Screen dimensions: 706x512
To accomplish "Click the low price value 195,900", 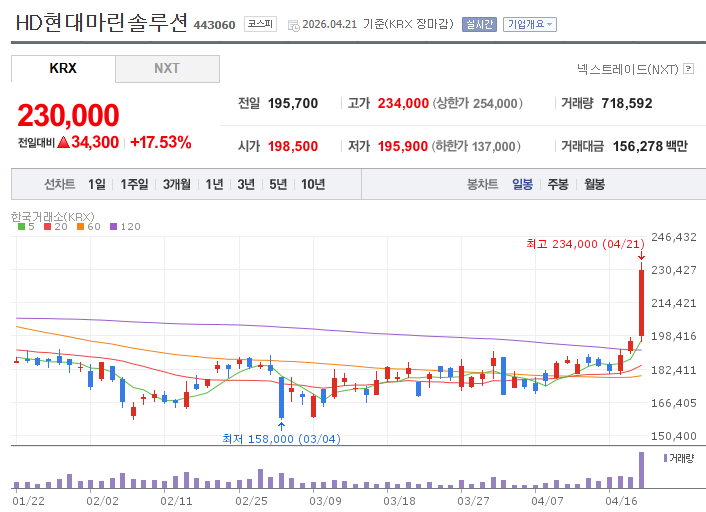I will [x=403, y=146].
